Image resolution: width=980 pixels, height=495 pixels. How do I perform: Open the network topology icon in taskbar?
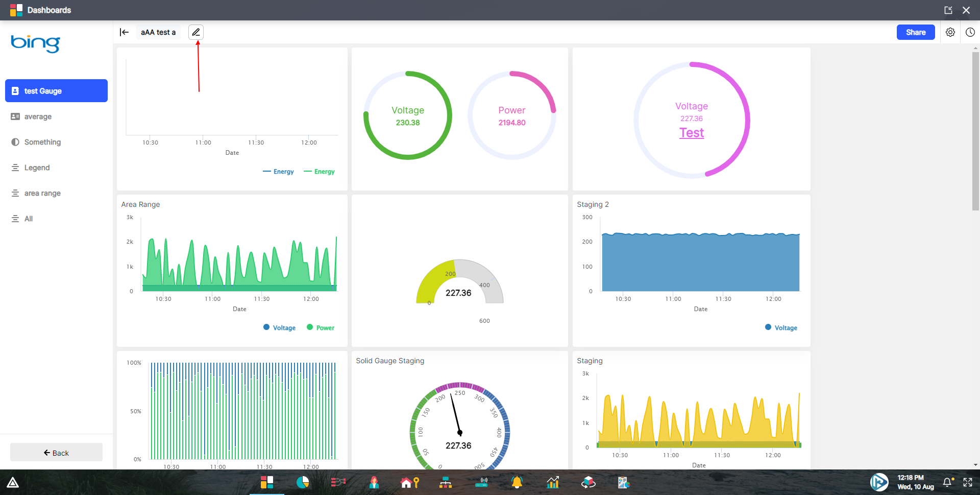tap(446, 482)
